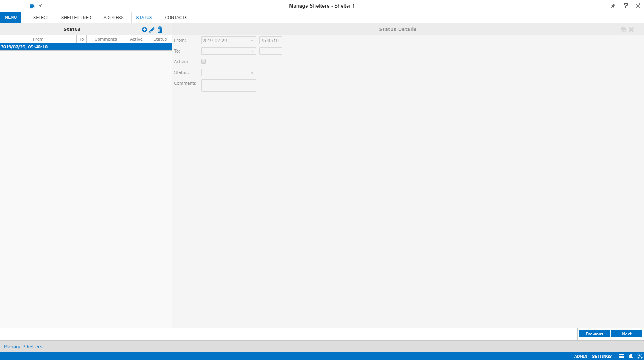This screenshot has width=644, height=360.
Task: Expand the From date picker dropdown
Action: 252,40
